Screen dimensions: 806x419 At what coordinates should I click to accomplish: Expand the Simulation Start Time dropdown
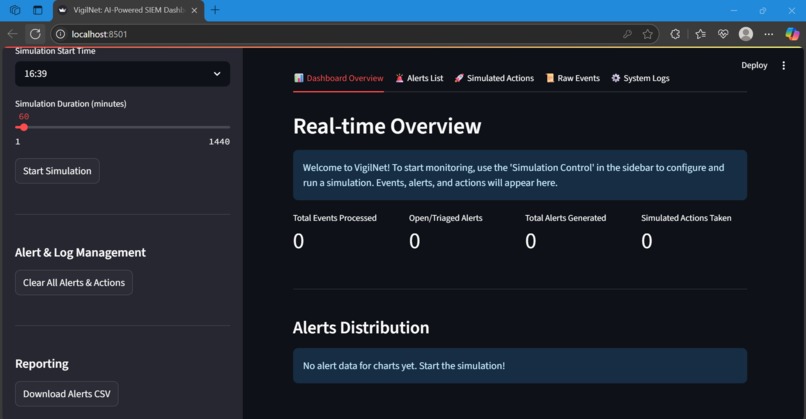pyautogui.click(x=122, y=74)
